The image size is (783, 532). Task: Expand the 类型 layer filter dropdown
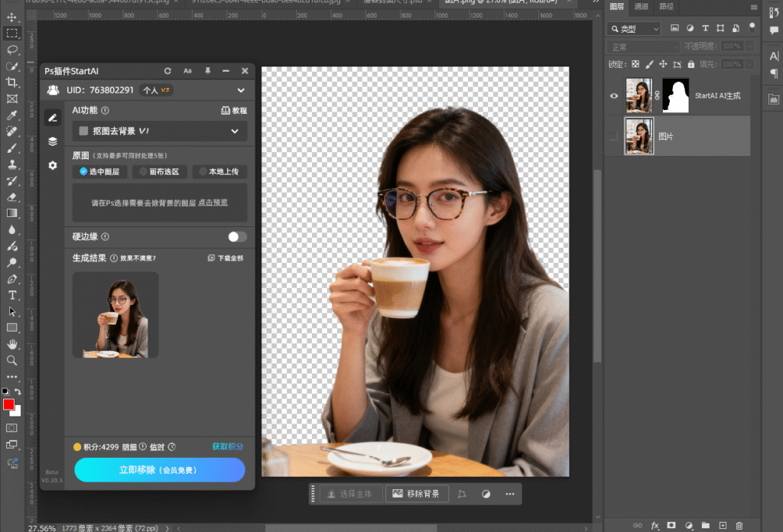(x=655, y=28)
